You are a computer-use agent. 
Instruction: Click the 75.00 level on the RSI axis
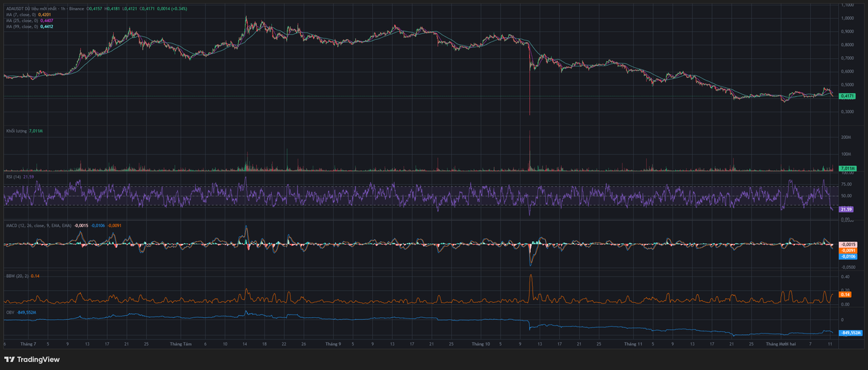tap(846, 184)
